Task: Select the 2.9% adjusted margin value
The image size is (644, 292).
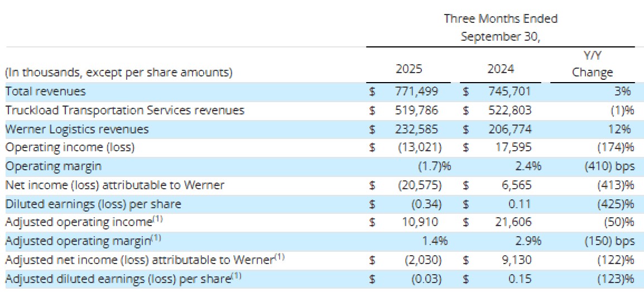Action: tap(529, 241)
